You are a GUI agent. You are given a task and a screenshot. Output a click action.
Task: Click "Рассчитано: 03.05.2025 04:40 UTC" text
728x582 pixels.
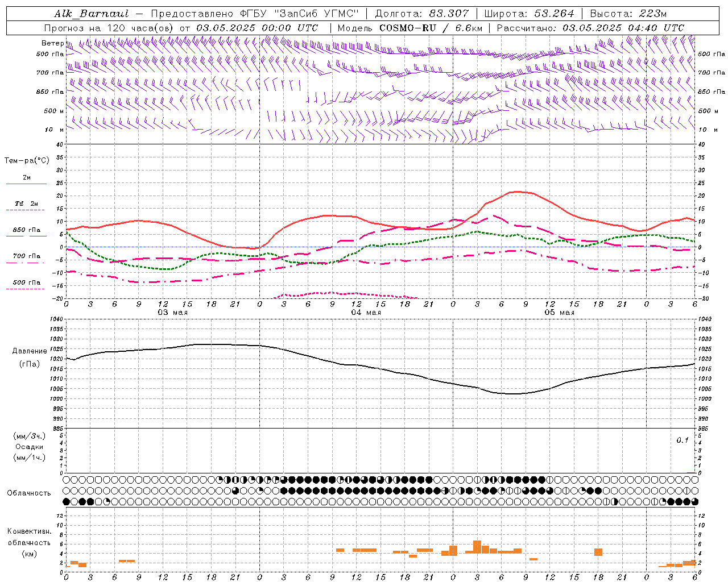(x=590, y=28)
